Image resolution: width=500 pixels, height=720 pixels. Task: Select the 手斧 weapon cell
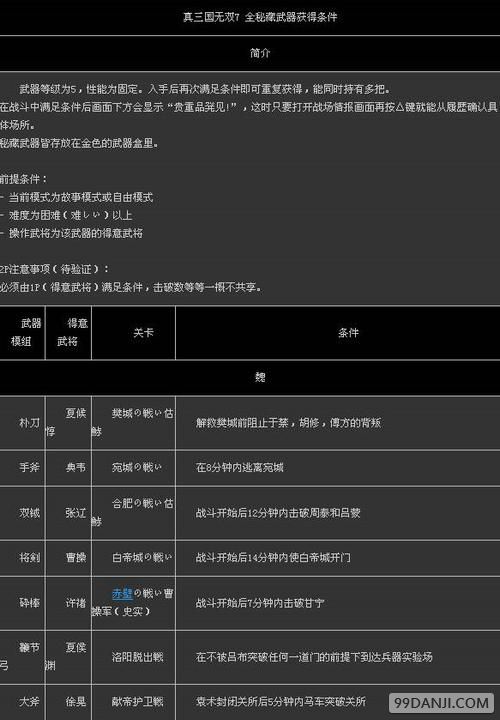[x=22, y=467]
